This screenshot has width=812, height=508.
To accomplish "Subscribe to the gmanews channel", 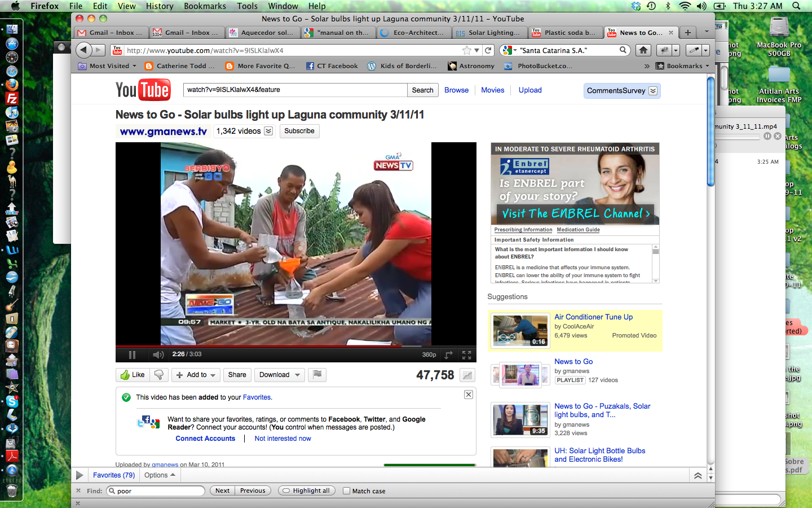I will 299,131.
